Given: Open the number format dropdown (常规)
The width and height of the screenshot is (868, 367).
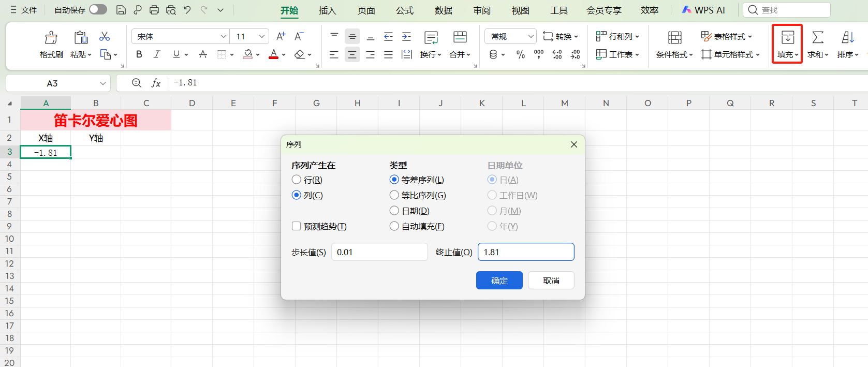Looking at the screenshot, I should (x=531, y=36).
